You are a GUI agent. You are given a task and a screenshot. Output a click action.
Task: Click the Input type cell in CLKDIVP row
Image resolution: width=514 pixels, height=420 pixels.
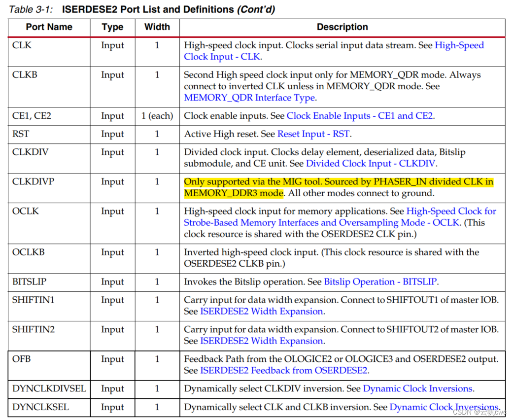(x=112, y=187)
